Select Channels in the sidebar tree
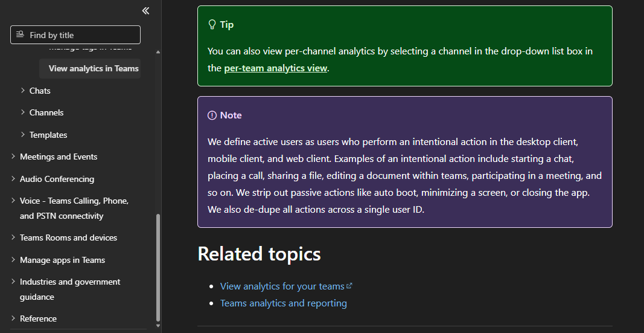This screenshot has height=333, width=644. [x=46, y=112]
